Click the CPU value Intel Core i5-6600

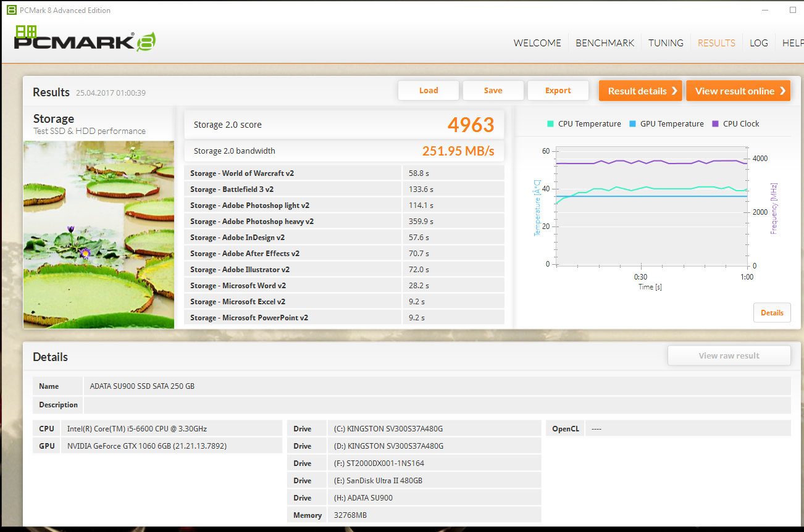point(172,428)
